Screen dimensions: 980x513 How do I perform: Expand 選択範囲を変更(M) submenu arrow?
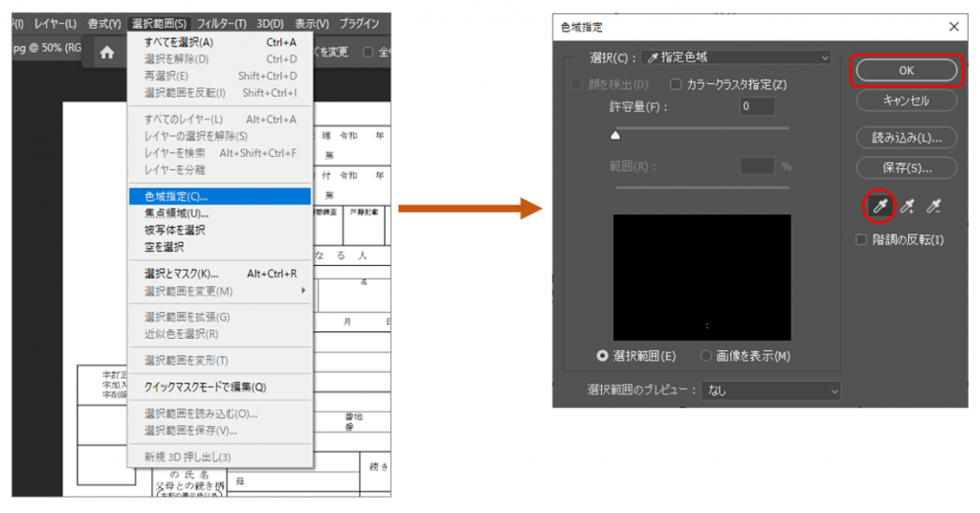(303, 291)
